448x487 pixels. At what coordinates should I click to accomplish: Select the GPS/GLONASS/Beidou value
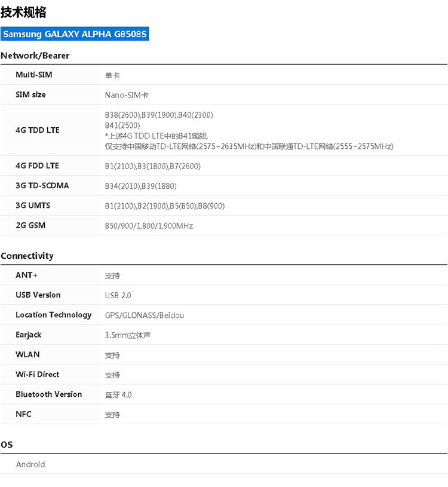pyautogui.click(x=145, y=316)
